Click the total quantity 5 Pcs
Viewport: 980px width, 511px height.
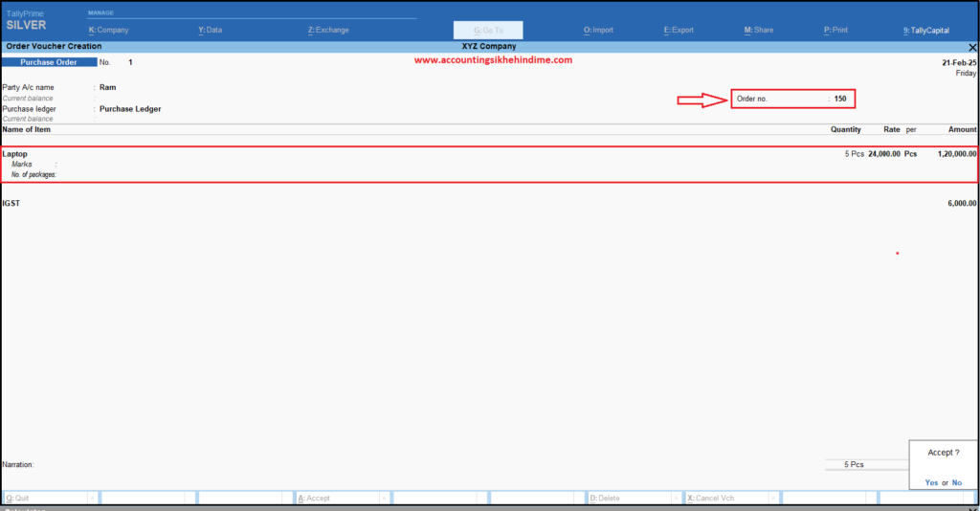coord(854,464)
